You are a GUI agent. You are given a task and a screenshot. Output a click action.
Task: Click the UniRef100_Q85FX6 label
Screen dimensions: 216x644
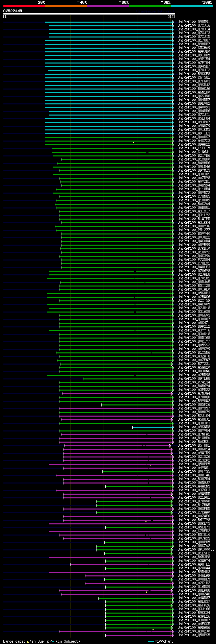[x=194, y=404]
